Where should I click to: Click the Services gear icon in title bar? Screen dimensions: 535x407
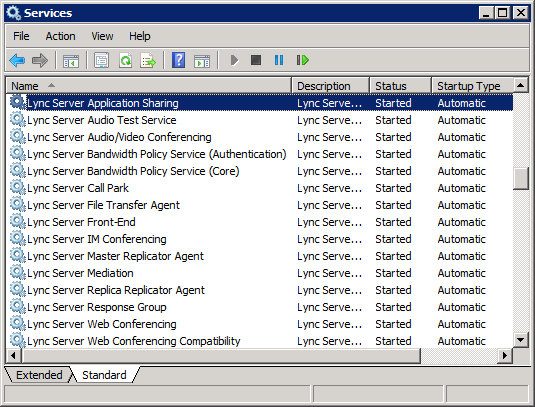point(13,13)
